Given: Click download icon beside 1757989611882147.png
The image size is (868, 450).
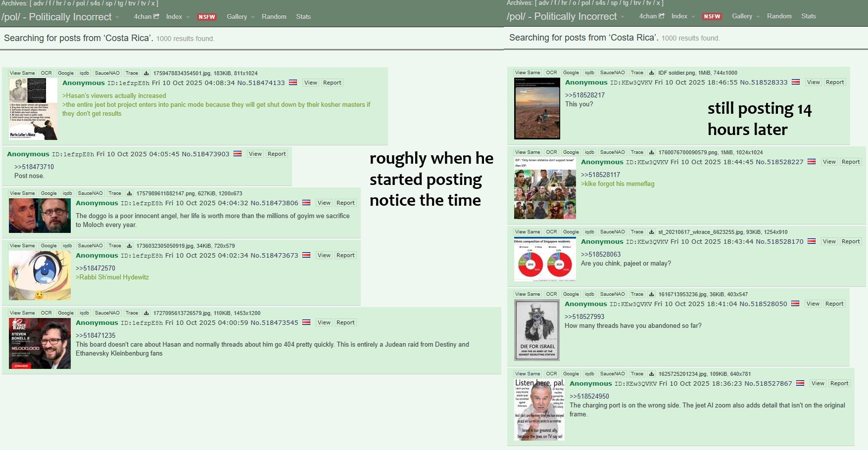Looking at the screenshot, I should [x=129, y=193].
